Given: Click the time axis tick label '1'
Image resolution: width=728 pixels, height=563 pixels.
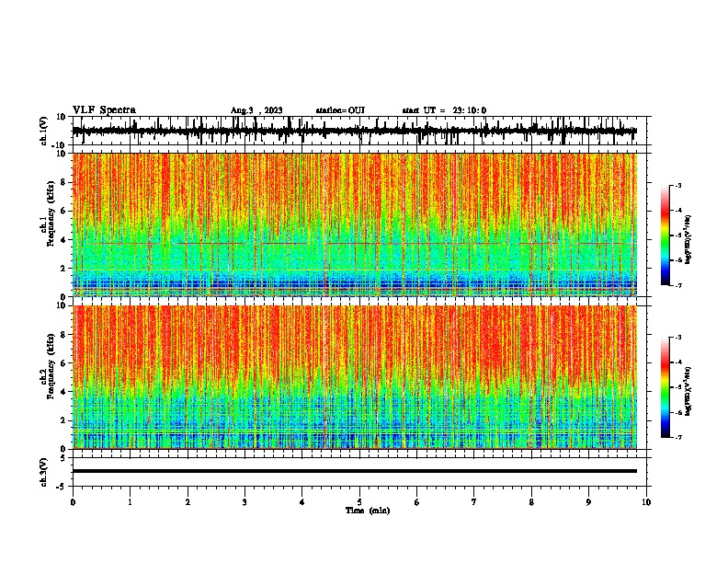Looking at the screenshot, I should (x=130, y=502).
